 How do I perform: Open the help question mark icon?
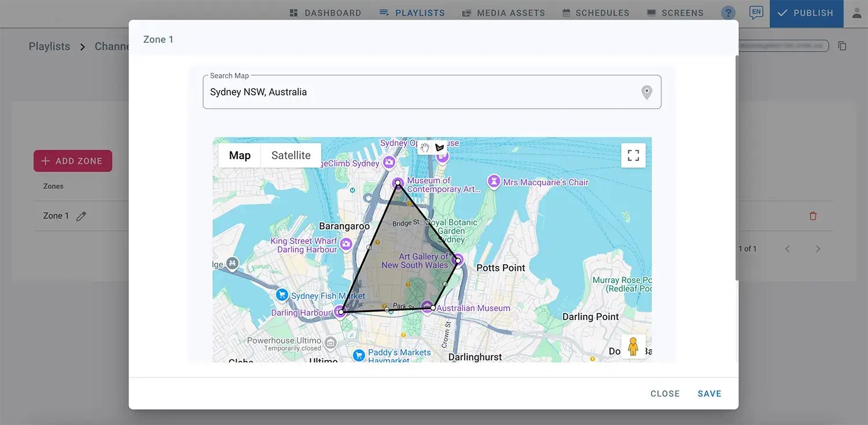click(x=728, y=13)
